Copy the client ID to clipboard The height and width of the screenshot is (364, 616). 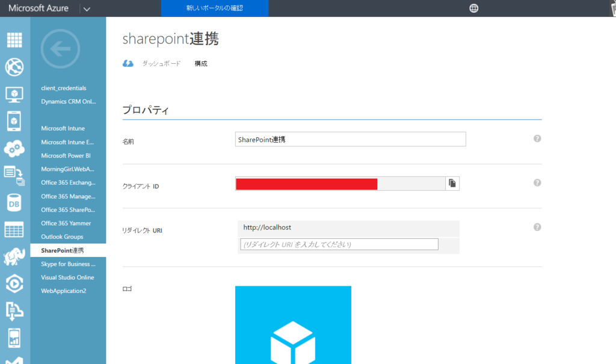(452, 183)
